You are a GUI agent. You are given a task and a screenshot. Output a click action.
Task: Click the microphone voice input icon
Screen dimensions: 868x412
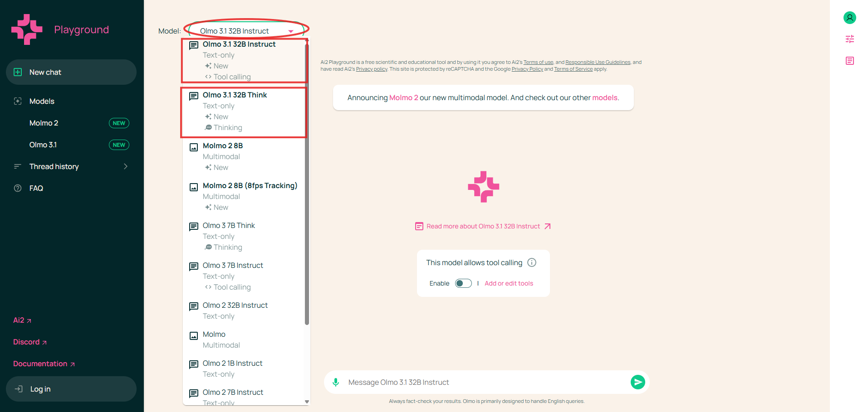(x=336, y=382)
